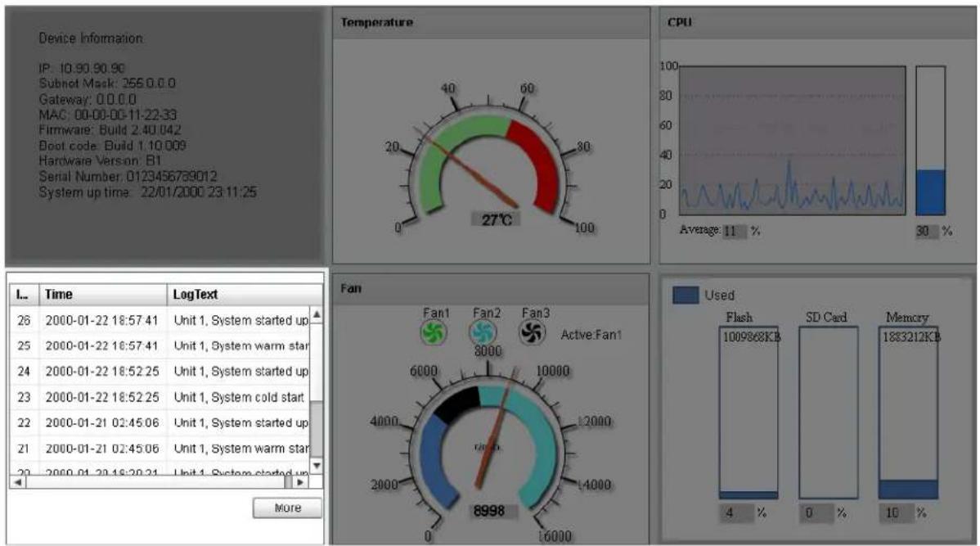This screenshot has height=546, width=980.
Task: Click the log table scroll up arrow
Action: [317, 314]
